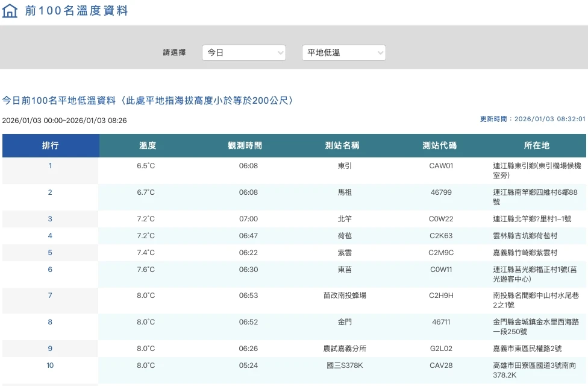Click station code C2K63 in 荷苞 row
This screenshot has height=386, width=588.
[441, 236]
